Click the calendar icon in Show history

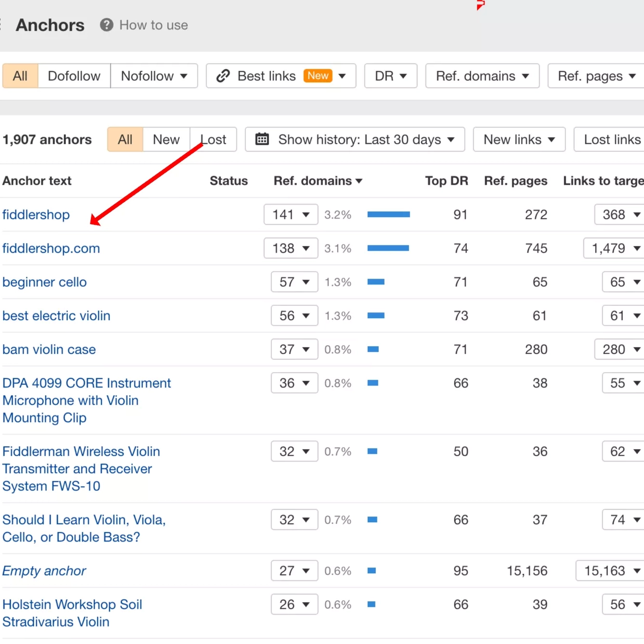pyautogui.click(x=262, y=139)
